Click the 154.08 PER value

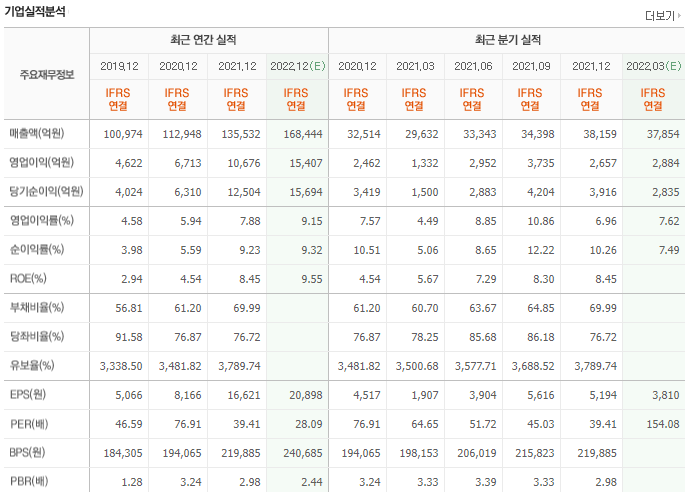click(663, 424)
